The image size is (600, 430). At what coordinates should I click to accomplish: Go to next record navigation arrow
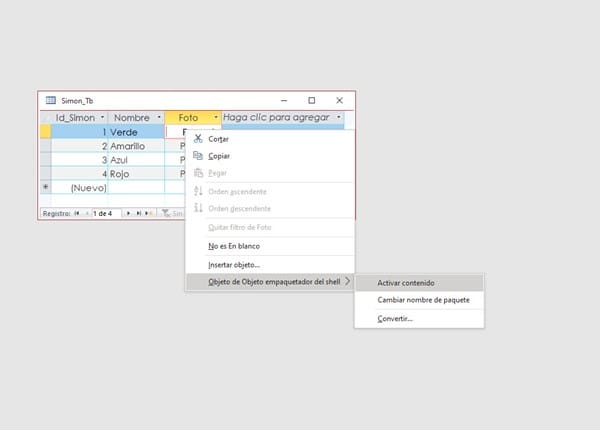pyautogui.click(x=129, y=213)
